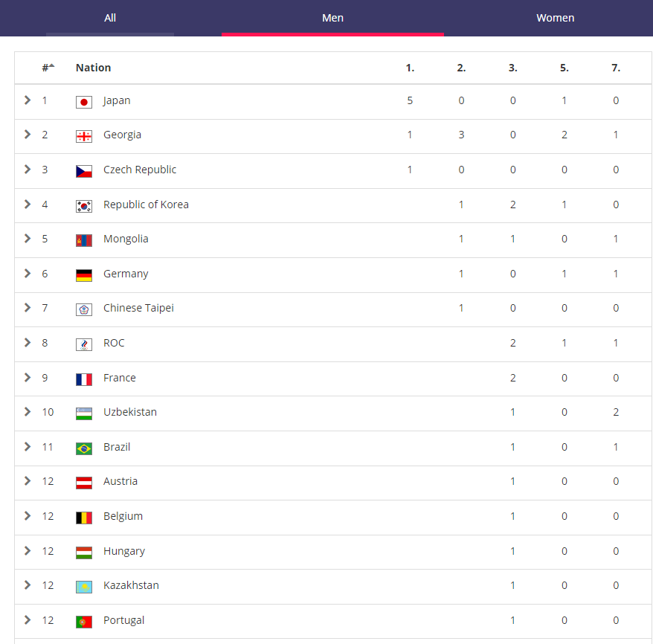
Task: Click the Nation column header
Action: pos(93,68)
